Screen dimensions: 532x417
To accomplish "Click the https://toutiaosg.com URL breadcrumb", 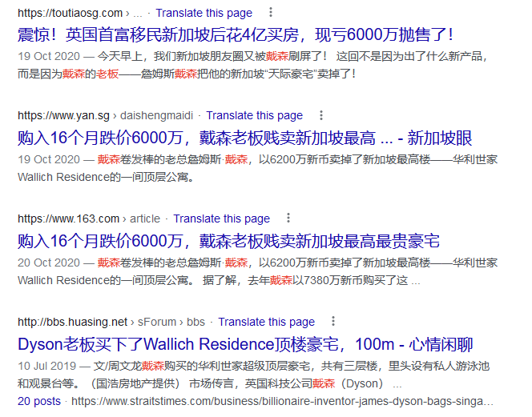I will [80, 13].
